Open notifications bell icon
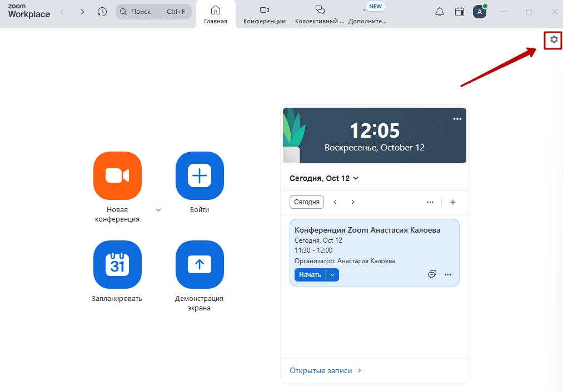 (x=440, y=12)
